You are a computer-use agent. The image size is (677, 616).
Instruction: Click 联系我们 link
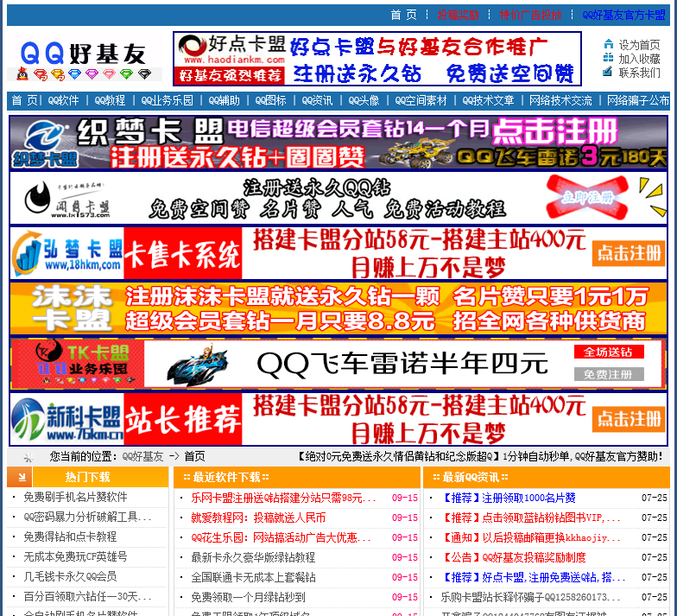tap(639, 73)
